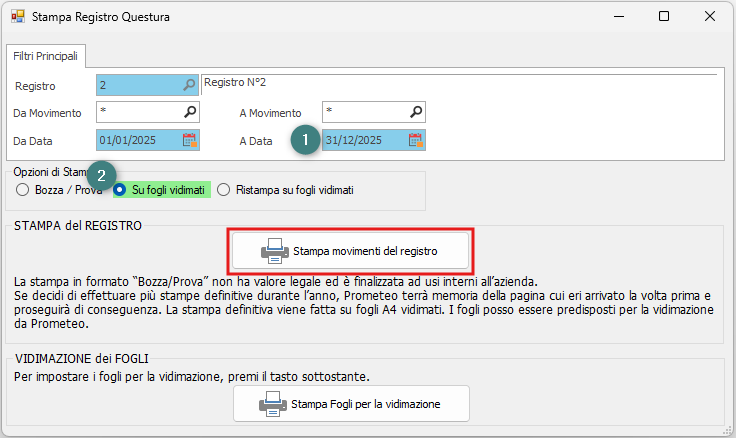Maximize the Stampa Registro Questura window

point(664,17)
